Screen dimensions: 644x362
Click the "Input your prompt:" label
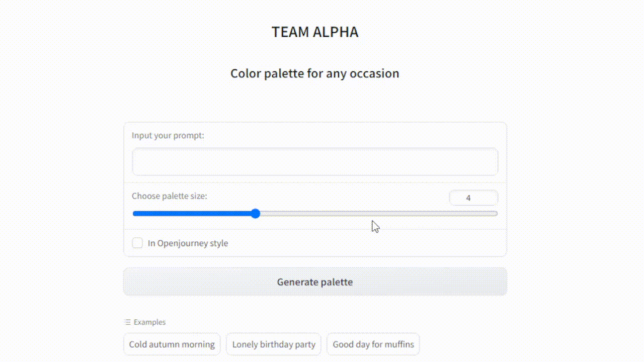tap(168, 135)
